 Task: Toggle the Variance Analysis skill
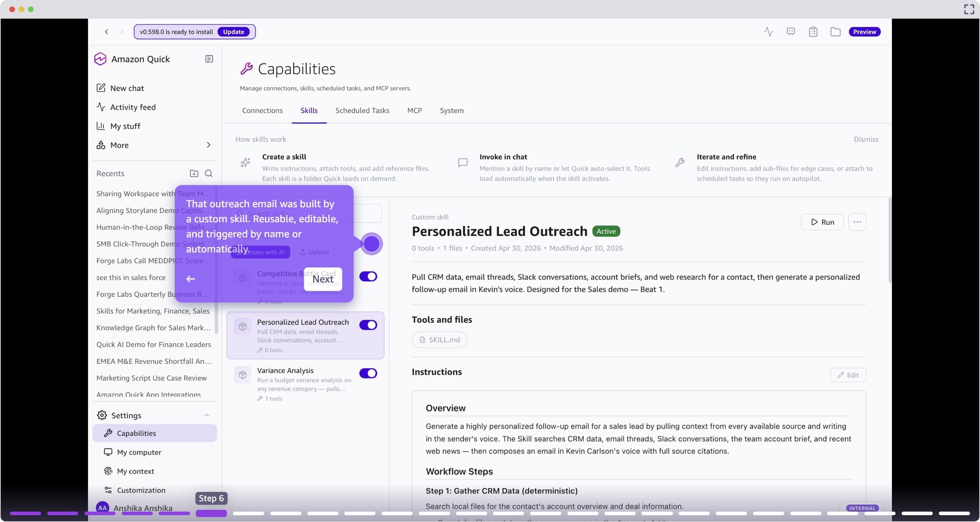click(368, 373)
